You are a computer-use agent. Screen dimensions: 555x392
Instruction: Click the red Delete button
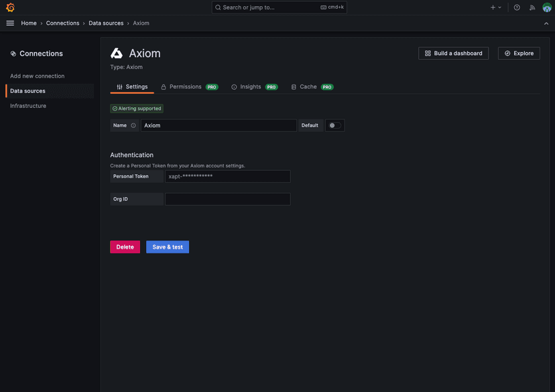(x=125, y=246)
